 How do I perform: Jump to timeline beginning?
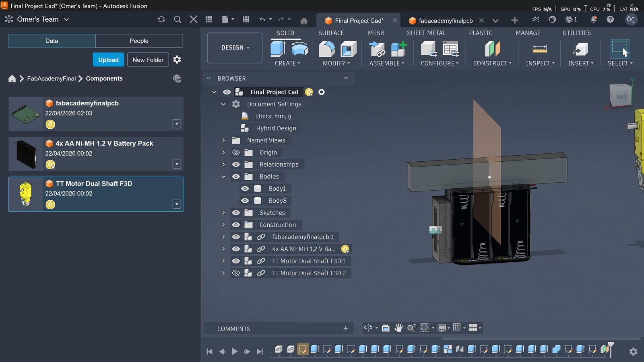(x=209, y=352)
